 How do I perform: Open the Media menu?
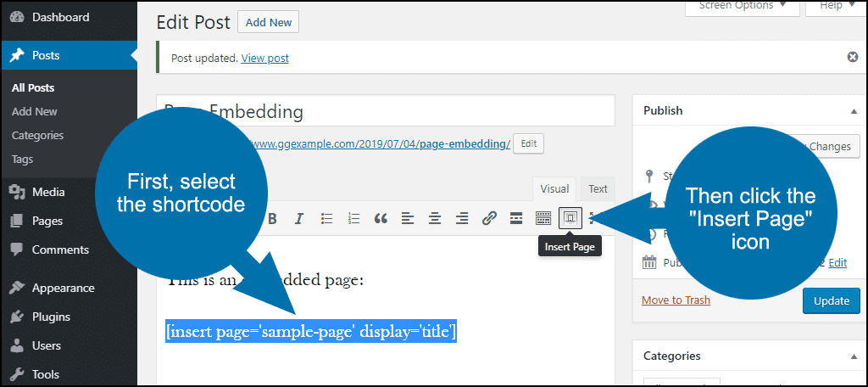(69, 192)
